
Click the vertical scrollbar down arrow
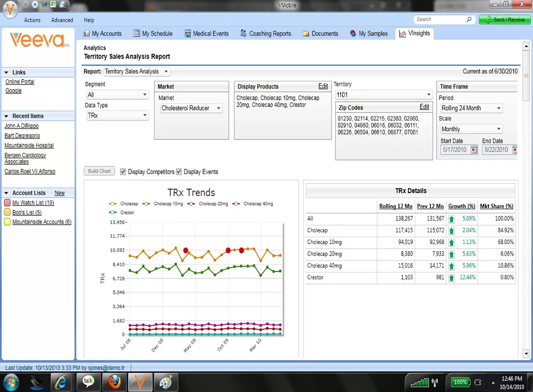pyautogui.click(x=526, y=354)
